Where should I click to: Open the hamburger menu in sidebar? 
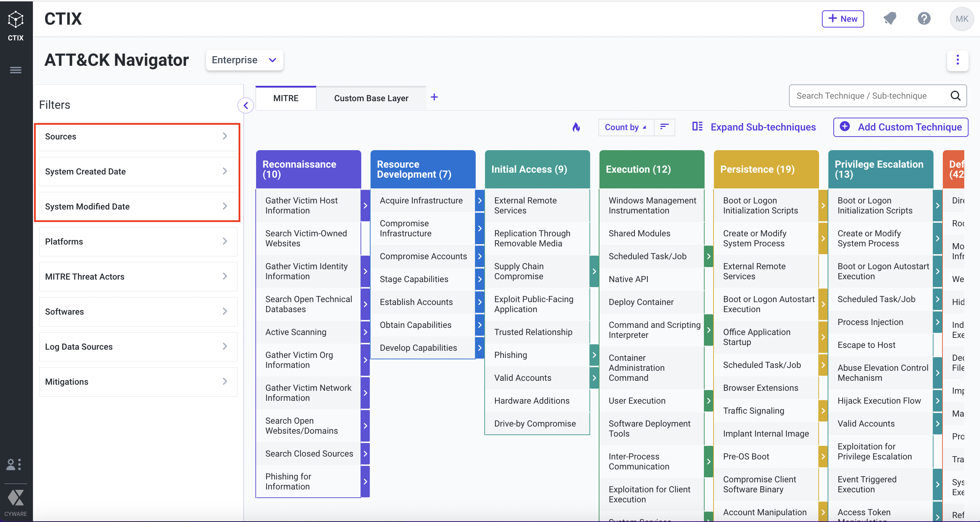(16, 70)
